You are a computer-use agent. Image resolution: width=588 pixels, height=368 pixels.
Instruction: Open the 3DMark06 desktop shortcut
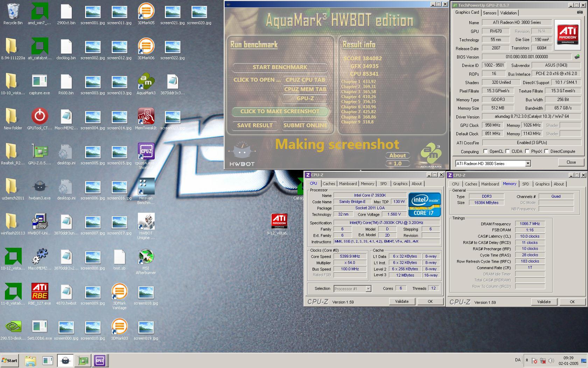pyautogui.click(x=146, y=49)
